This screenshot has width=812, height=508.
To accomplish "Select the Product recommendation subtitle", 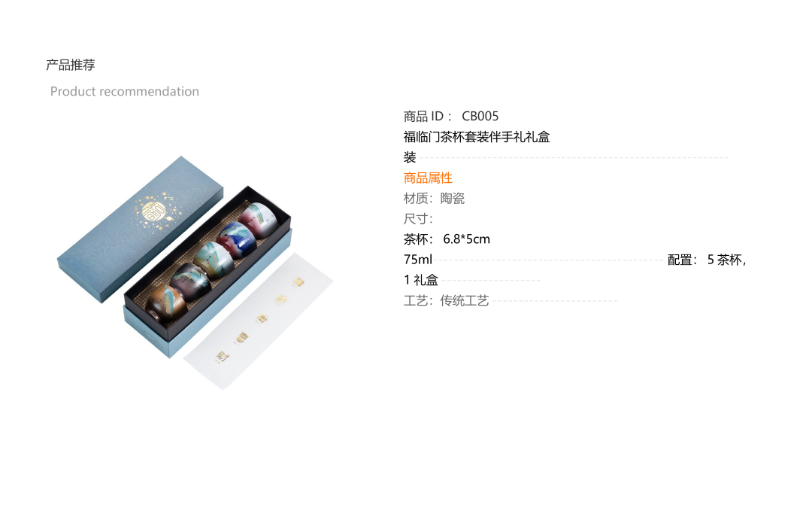I will tap(124, 91).
